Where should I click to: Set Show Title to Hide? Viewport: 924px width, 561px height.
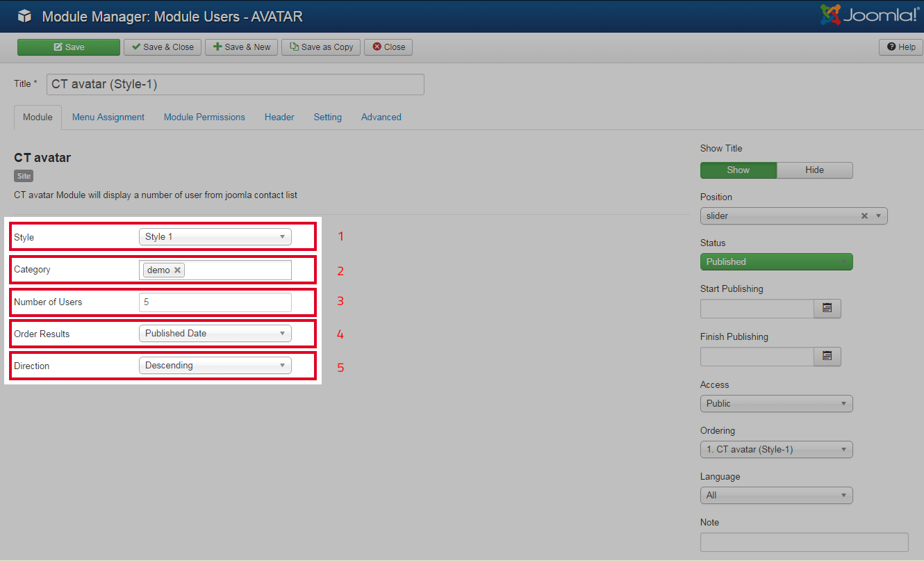click(815, 170)
